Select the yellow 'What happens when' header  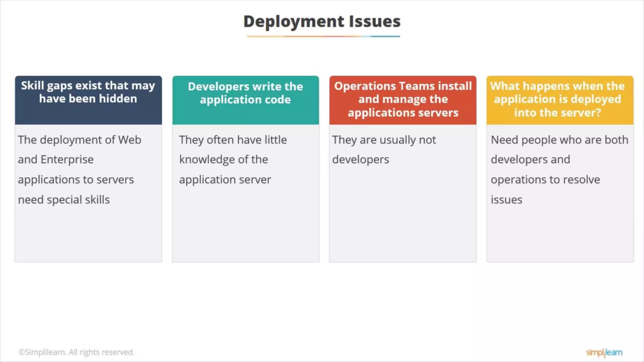[x=560, y=100]
